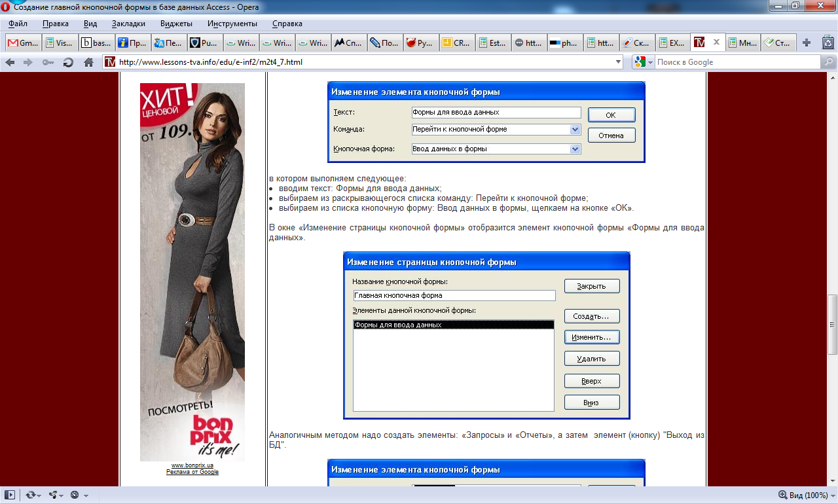Open a new tab with plus icon
Image resolution: width=838 pixels, height=504 pixels.
tap(807, 43)
